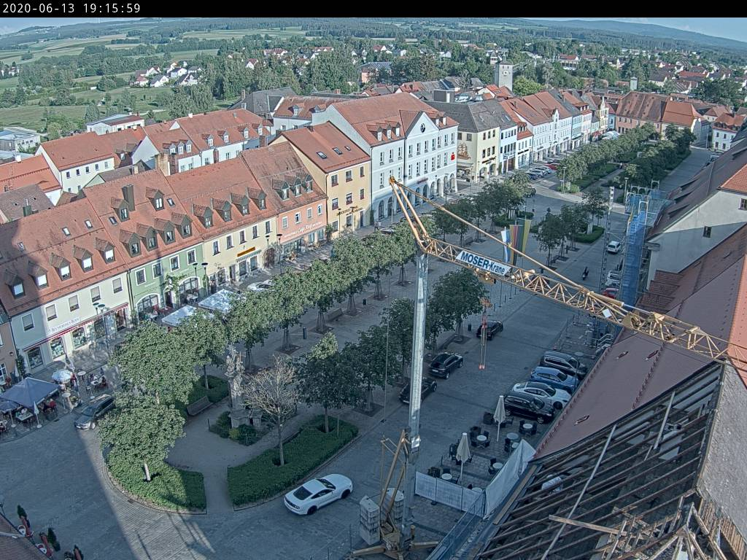Click the MOSER-Krane sign on crane

pyautogui.click(x=483, y=262)
